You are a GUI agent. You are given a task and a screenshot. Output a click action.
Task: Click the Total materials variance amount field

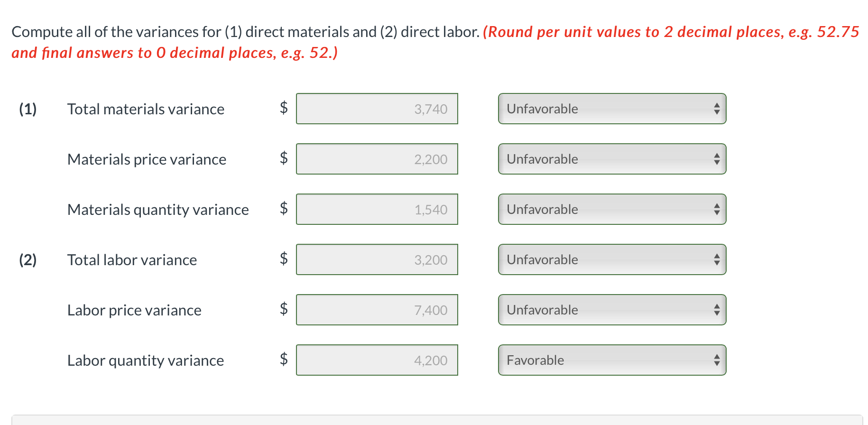click(377, 109)
